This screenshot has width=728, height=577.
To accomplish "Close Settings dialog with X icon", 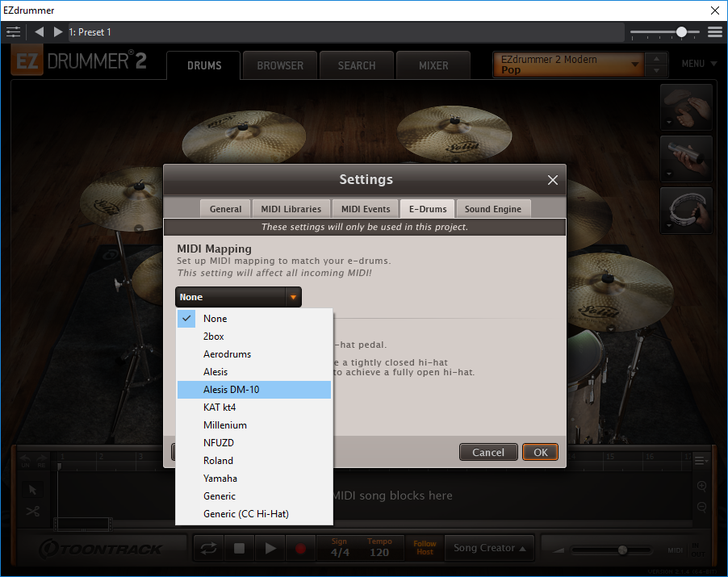I will click(553, 180).
